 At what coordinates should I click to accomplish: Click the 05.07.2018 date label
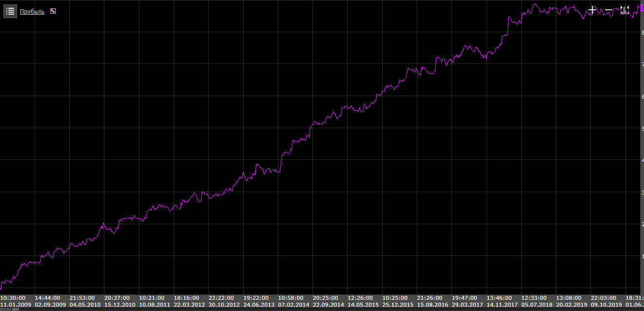pyautogui.click(x=537, y=304)
